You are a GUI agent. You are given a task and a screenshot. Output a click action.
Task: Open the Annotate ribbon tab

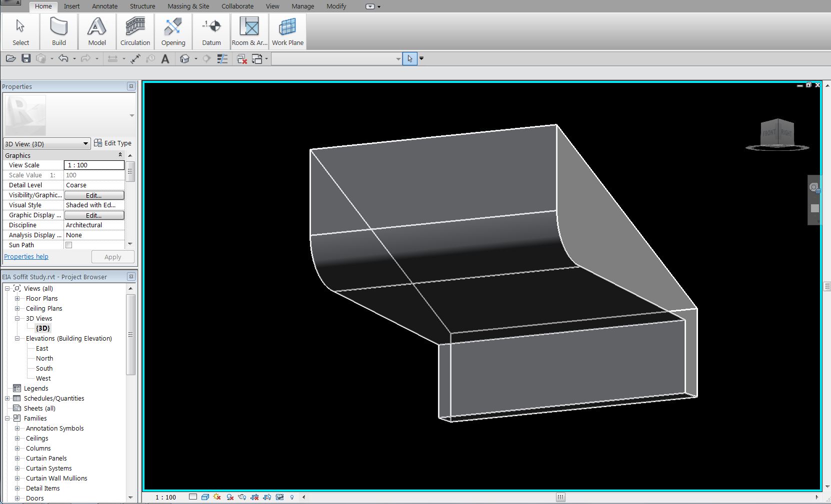(x=104, y=6)
